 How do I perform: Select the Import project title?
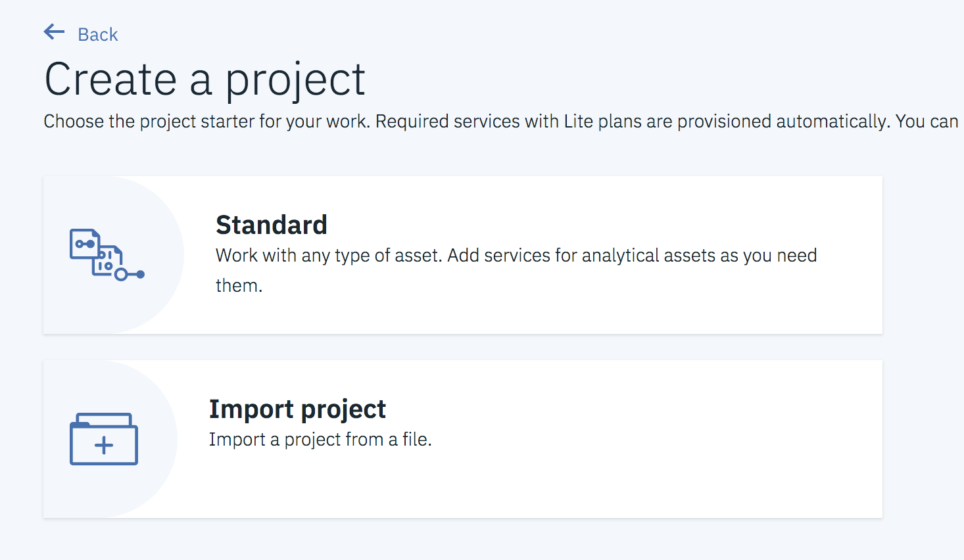point(297,409)
